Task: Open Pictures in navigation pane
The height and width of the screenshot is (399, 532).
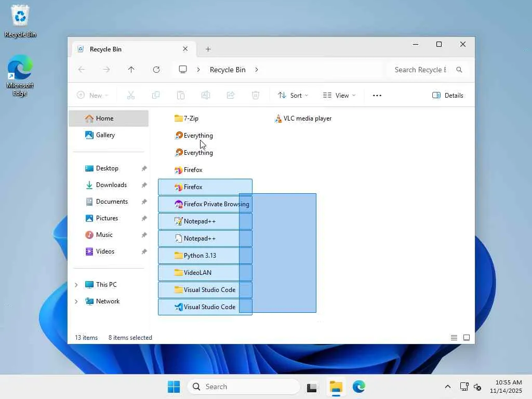Action: (109, 218)
